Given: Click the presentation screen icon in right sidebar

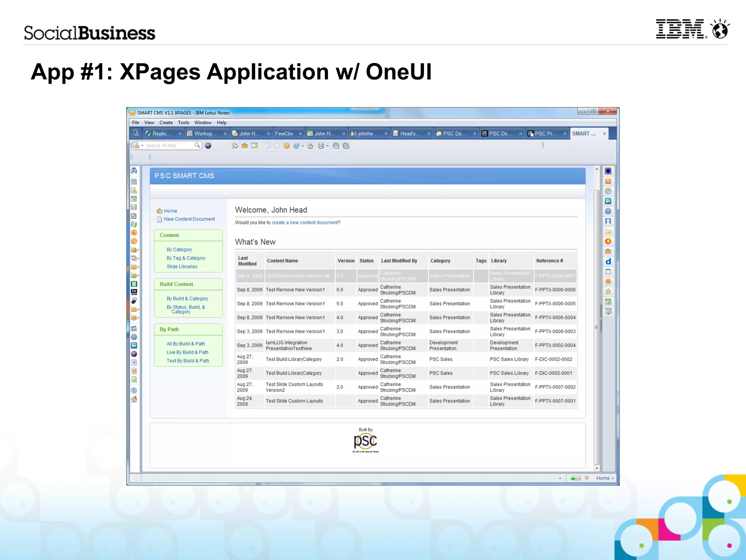Looking at the screenshot, I should click(x=608, y=312).
